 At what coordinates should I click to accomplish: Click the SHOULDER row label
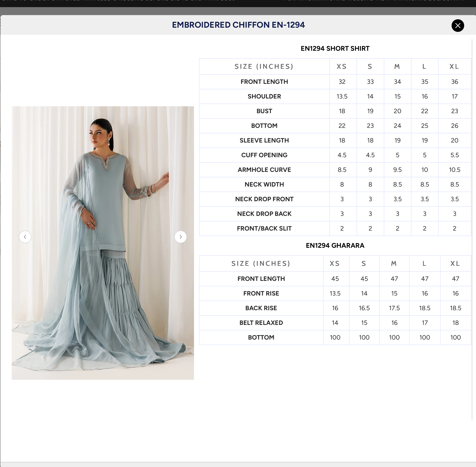coord(264,96)
